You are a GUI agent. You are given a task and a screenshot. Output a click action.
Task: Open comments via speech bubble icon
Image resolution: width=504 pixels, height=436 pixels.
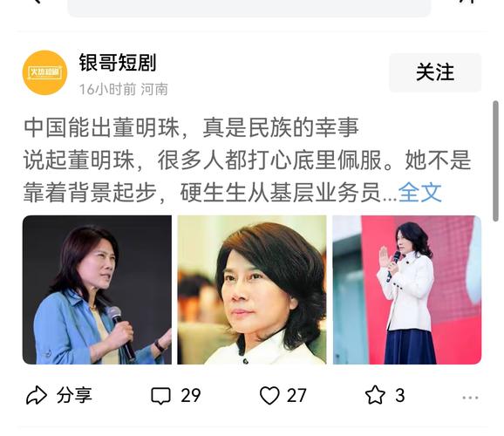(160, 396)
